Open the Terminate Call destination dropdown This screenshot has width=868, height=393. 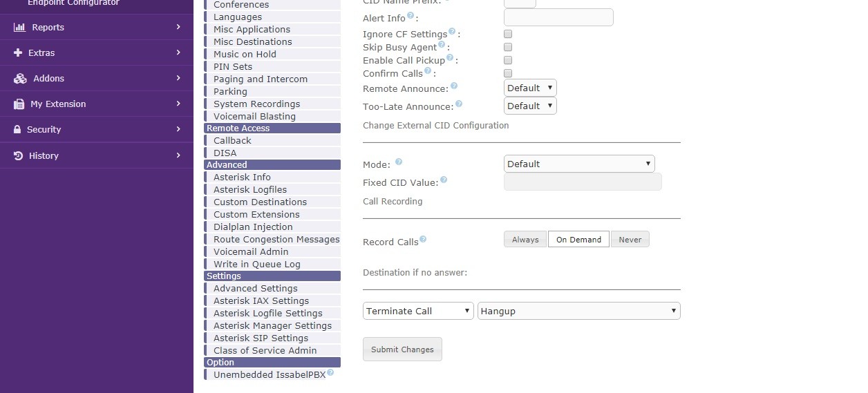[418, 311]
